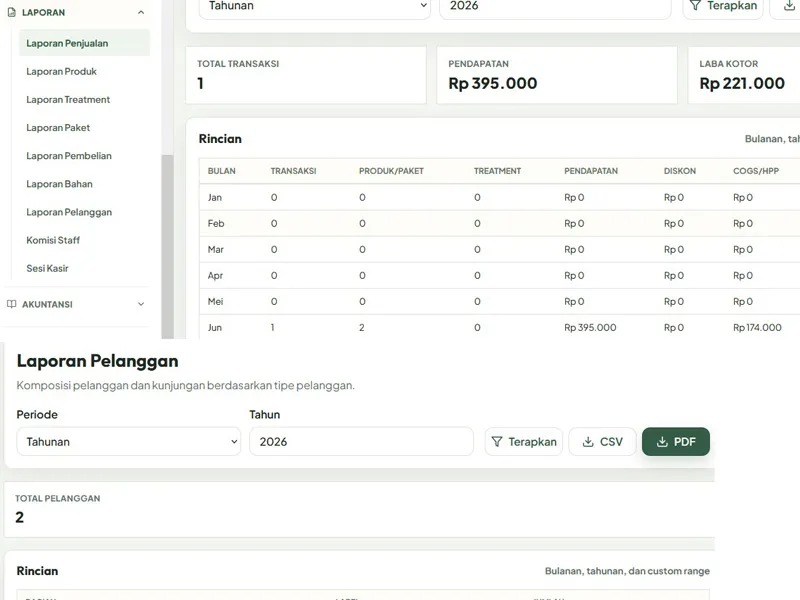Click Tahun 2026 field in Laporan Pelanggan
The height and width of the screenshot is (600, 800).
[x=361, y=442]
